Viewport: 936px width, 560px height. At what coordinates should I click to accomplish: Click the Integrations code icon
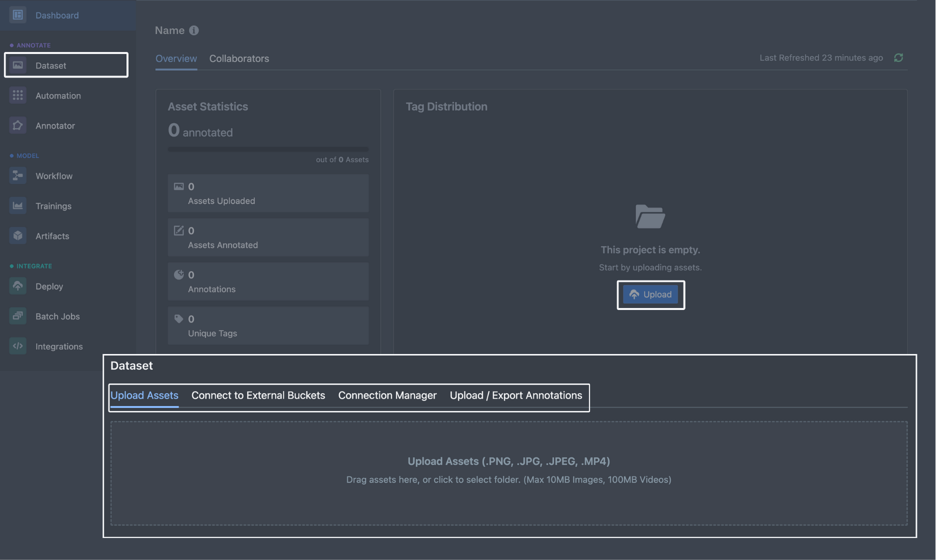coord(18,346)
